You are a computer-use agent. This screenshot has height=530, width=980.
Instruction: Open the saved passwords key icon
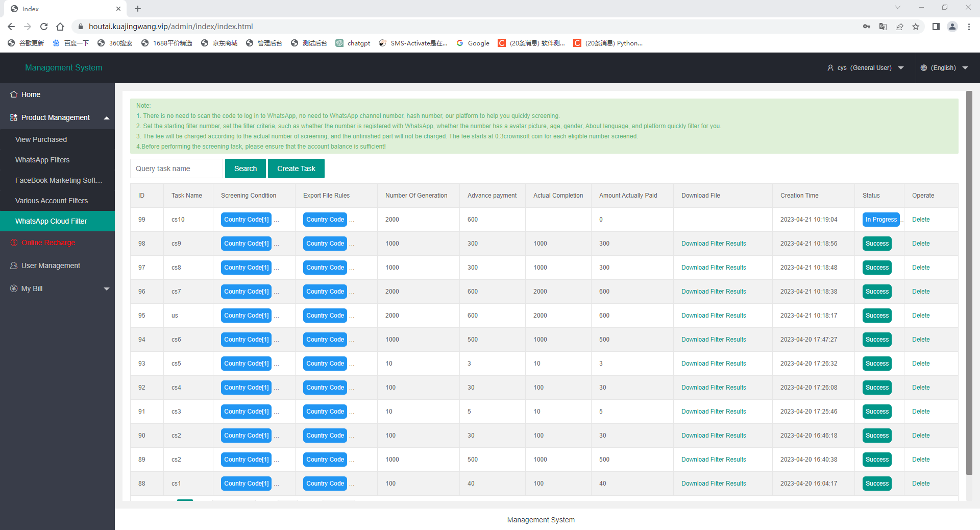pyautogui.click(x=866, y=27)
